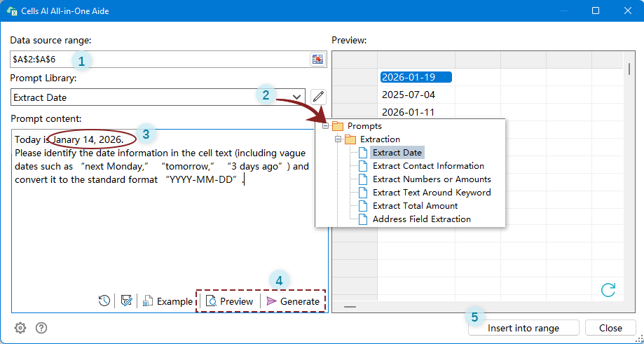Click the Close button
The image size is (644, 344).
pos(610,328)
